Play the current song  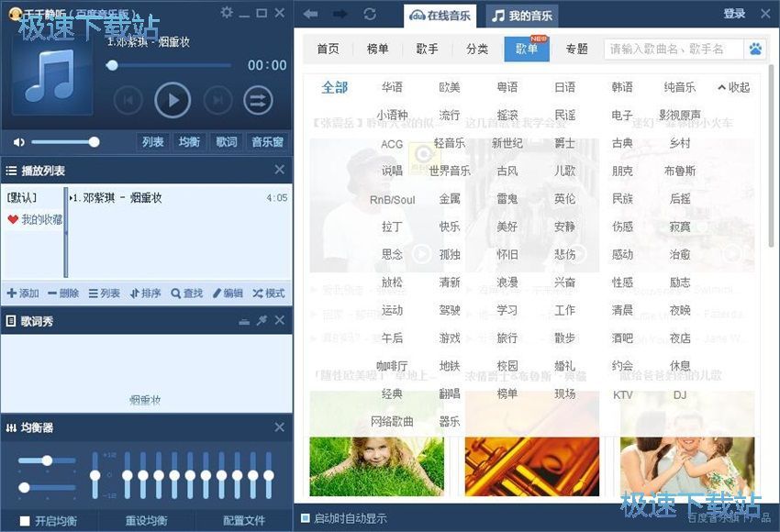click(173, 100)
